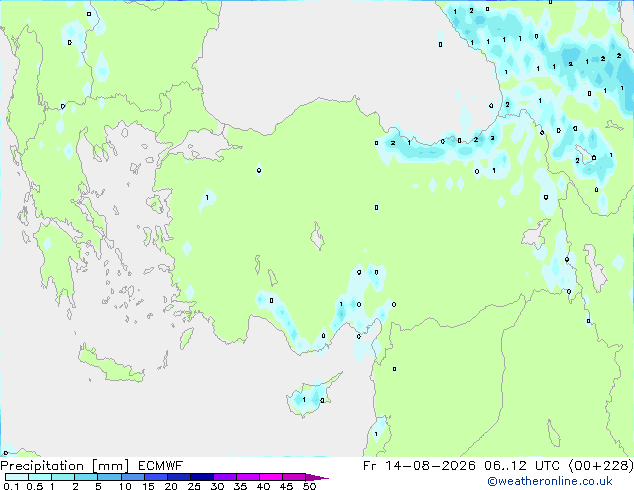Click the '(00+228)' forecast offset text
The height and width of the screenshot is (490, 634).
(601, 466)
